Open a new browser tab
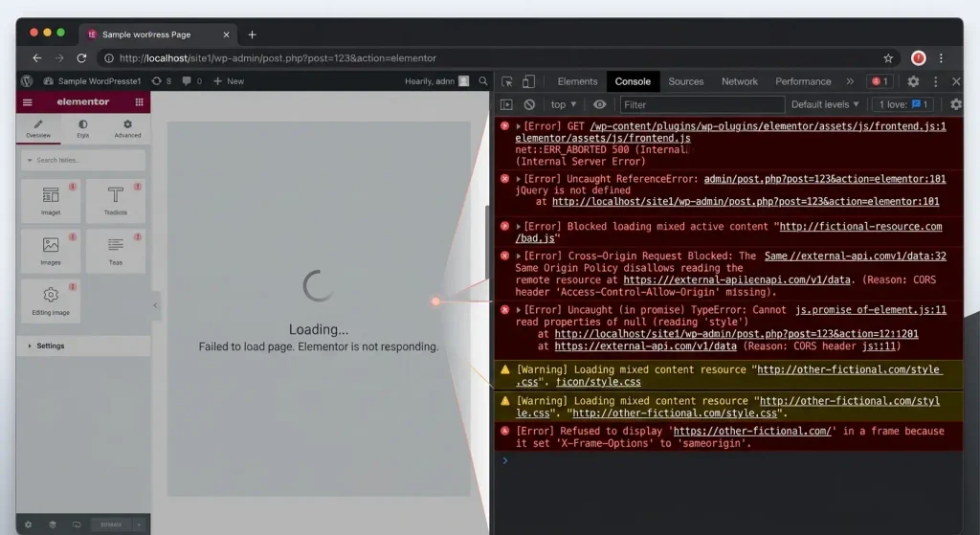Screen dimensions: 980x535 (x=252, y=34)
